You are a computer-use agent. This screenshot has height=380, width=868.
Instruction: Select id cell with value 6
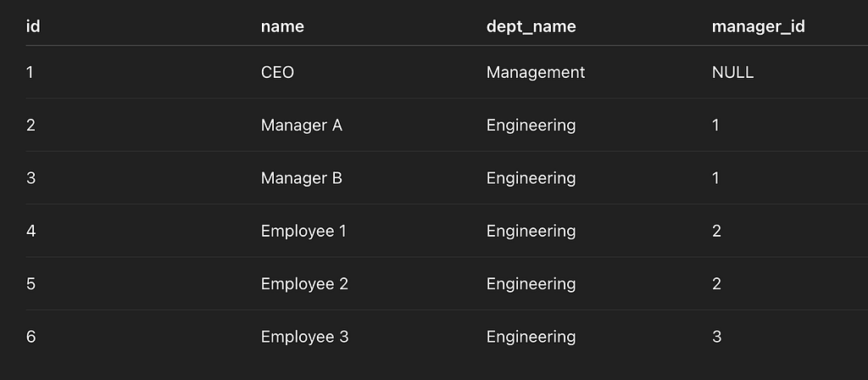coord(31,337)
